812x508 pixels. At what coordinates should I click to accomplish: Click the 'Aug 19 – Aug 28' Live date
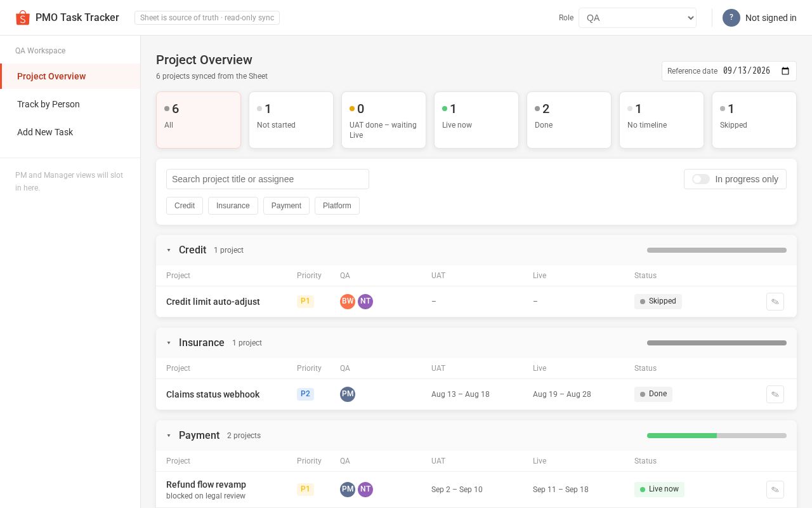[562, 394]
